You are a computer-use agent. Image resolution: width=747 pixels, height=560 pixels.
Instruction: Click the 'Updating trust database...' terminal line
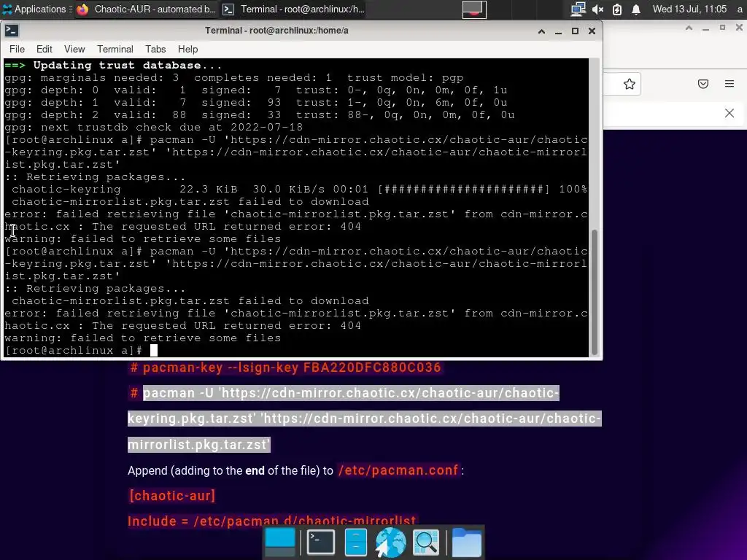pos(113,65)
